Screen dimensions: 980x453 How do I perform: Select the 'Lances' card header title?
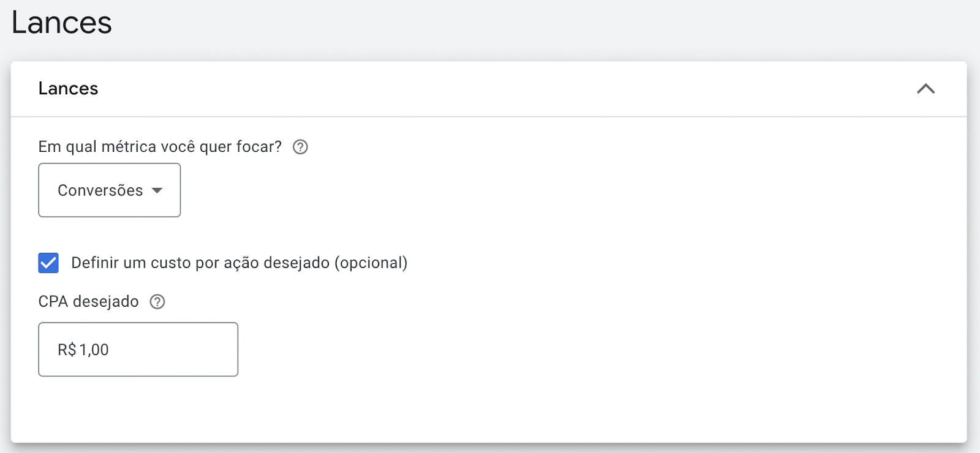pos(68,89)
